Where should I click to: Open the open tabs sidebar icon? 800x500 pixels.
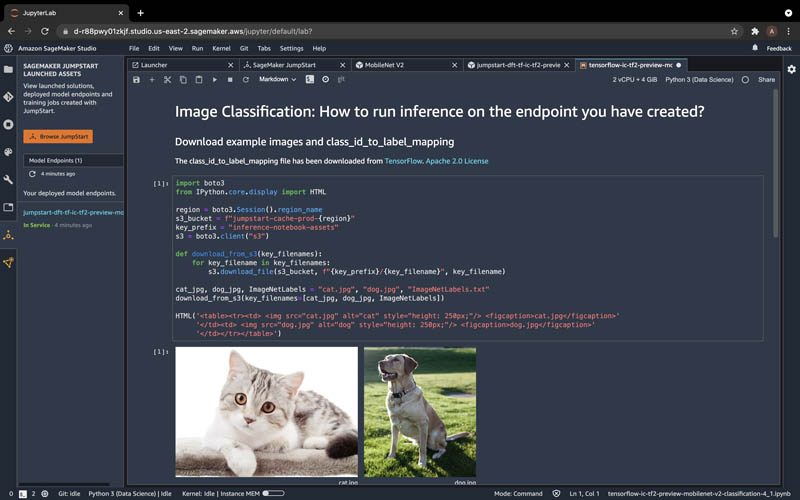pos(8,207)
